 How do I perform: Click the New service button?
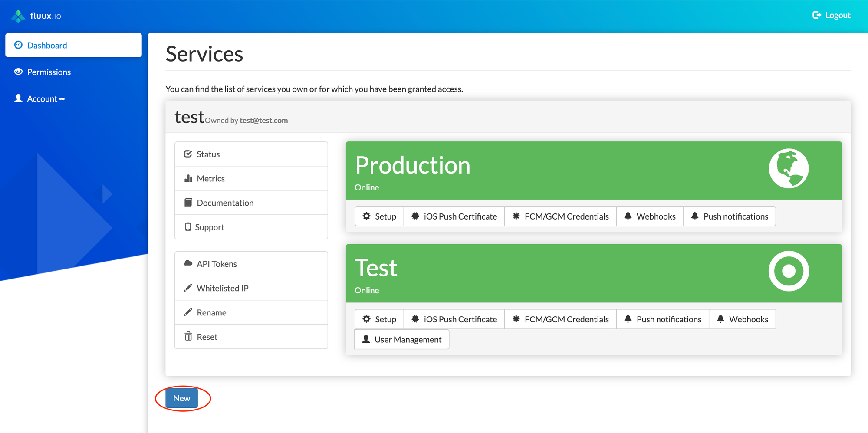[181, 398]
